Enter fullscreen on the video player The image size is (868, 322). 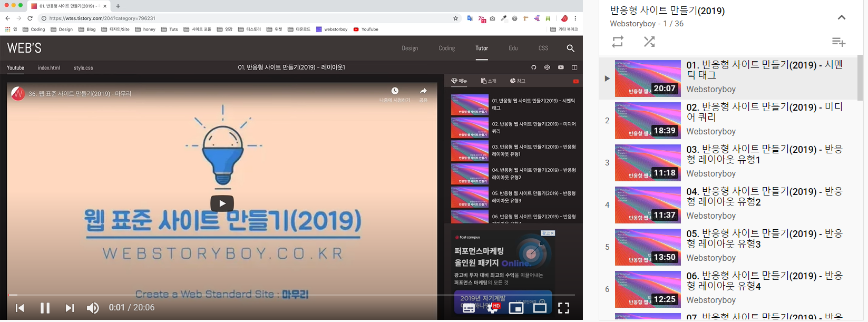[563, 308]
